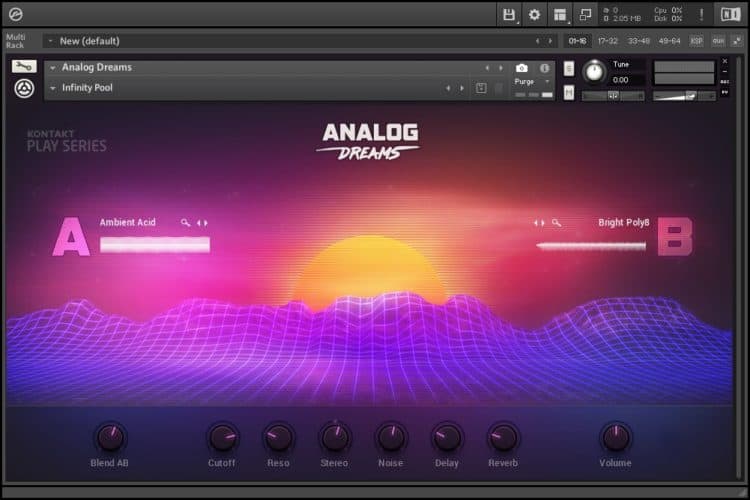Image resolution: width=750 pixels, height=500 pixels.
Task: Click the Cutoff knob
Action: pyautogui.click(x=222, y=437)
